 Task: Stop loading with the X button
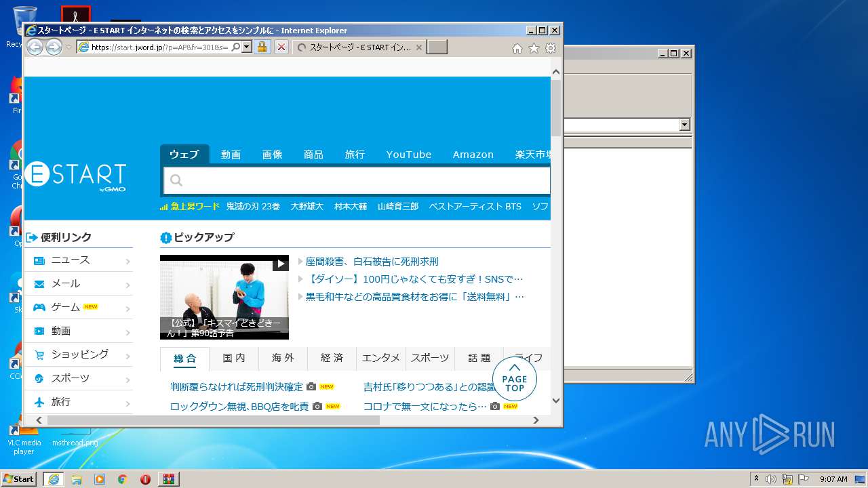coord(281,47)
